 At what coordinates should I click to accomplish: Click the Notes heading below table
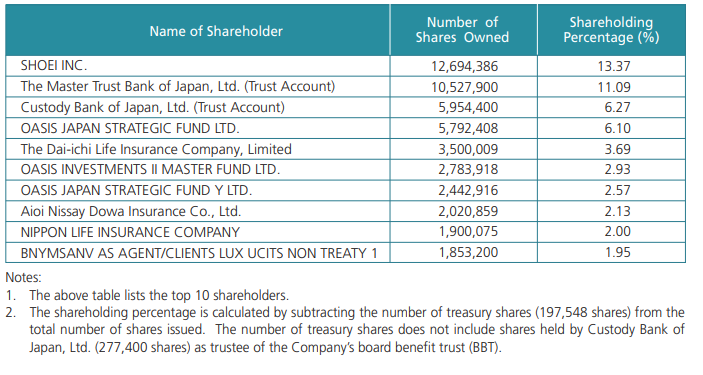coord(23,278)
